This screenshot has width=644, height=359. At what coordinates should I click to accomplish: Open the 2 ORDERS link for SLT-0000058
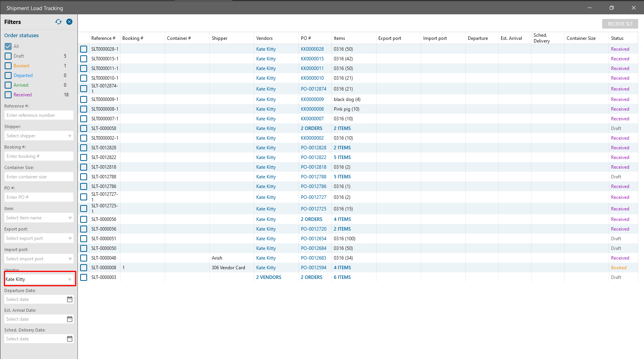coord(311,128)
